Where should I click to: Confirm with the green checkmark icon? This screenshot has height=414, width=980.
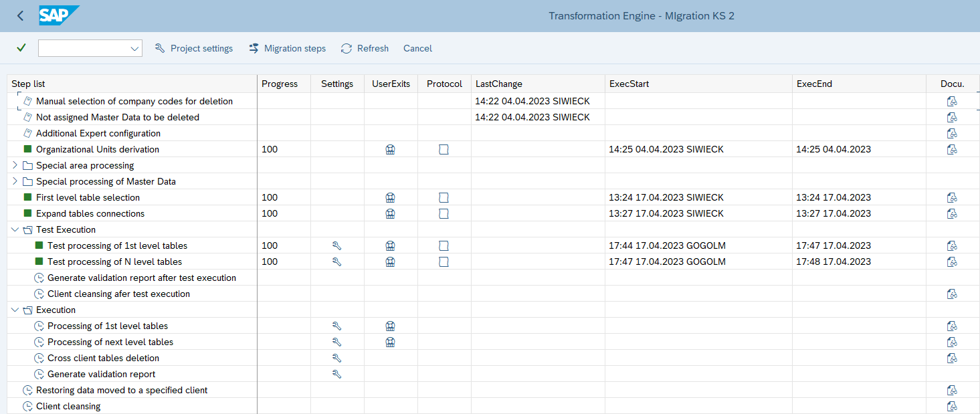(21, 47)
